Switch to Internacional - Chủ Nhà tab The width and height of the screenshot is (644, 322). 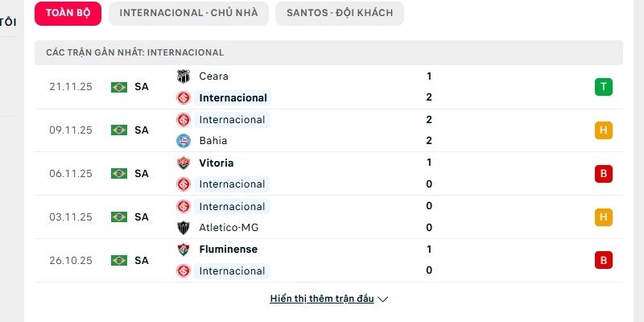click(187, 14)
